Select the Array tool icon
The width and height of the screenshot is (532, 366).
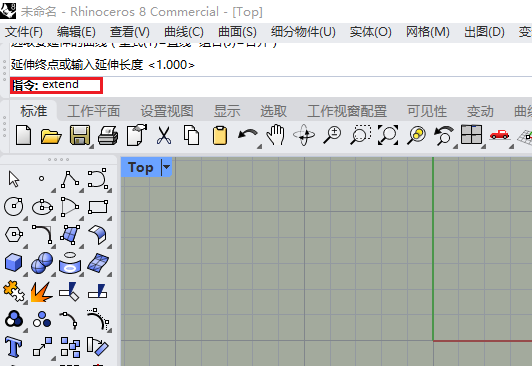click(x=70, y=347)
